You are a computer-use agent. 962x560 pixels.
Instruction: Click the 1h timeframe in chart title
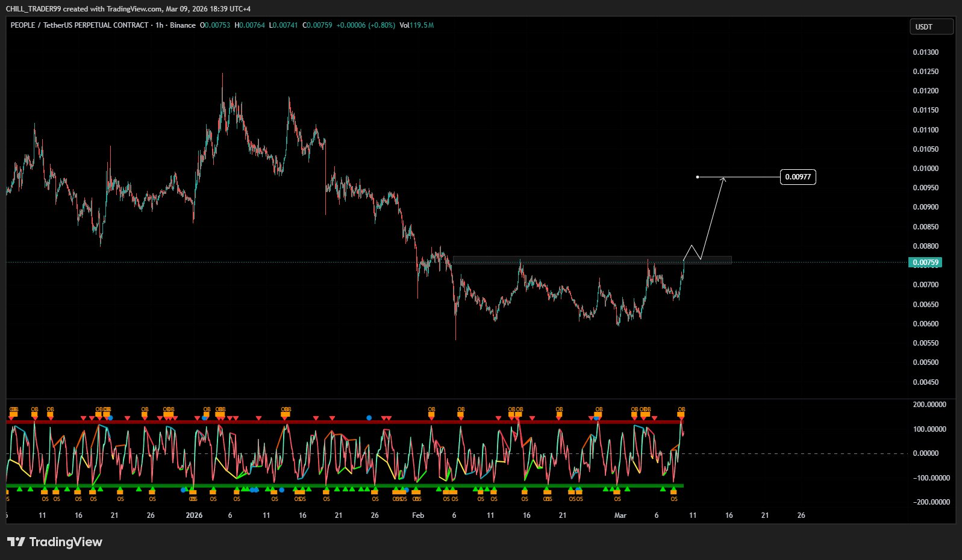click(159, 25)
